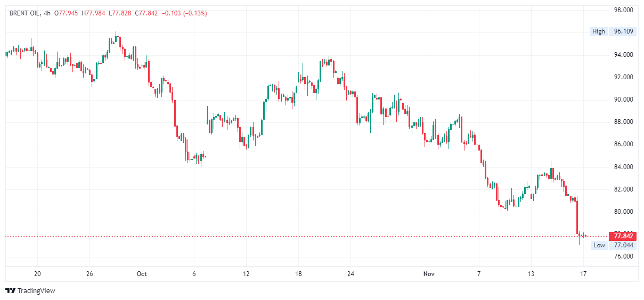Select the 4h interval label

47,13
